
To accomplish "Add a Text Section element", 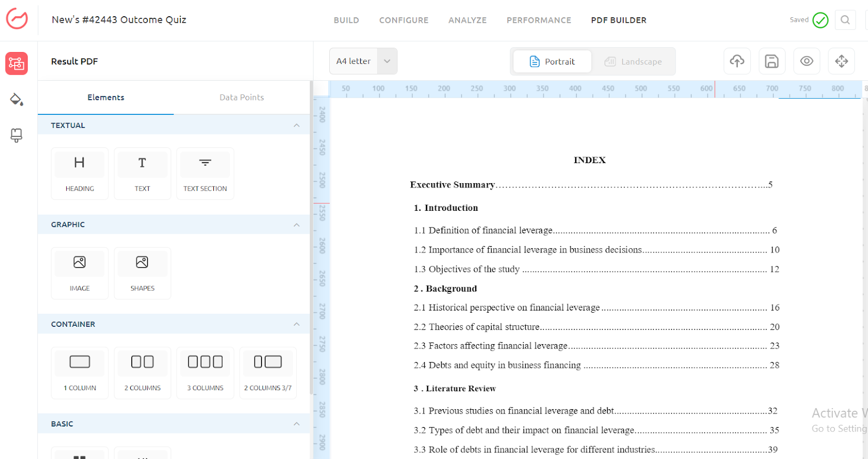I will click(x=205, y=173).
